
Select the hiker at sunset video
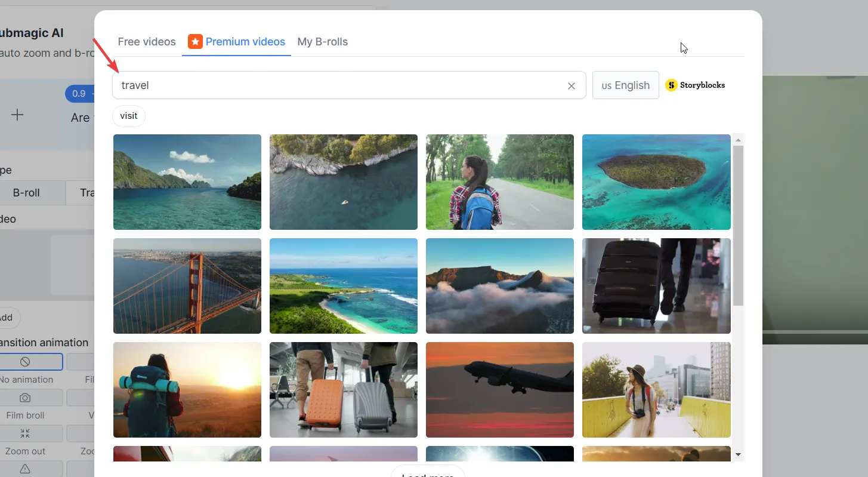pyautogui.click(x=187, y=390)
